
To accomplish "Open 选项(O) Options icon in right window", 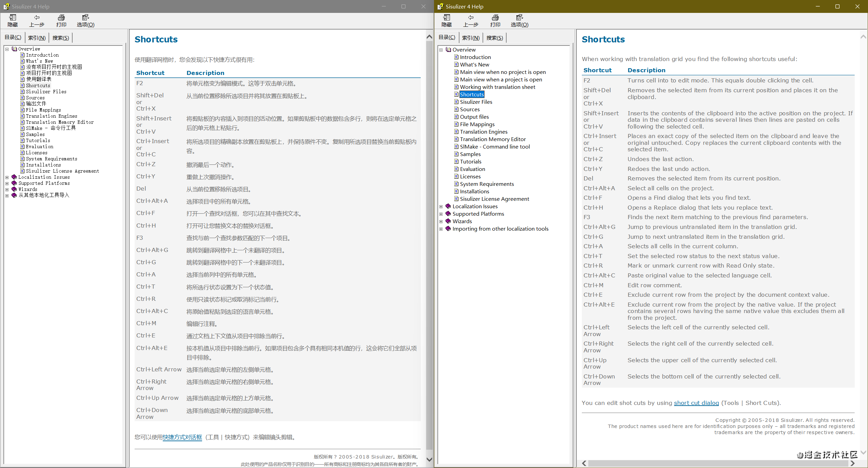I will click(x=519, y=18).
